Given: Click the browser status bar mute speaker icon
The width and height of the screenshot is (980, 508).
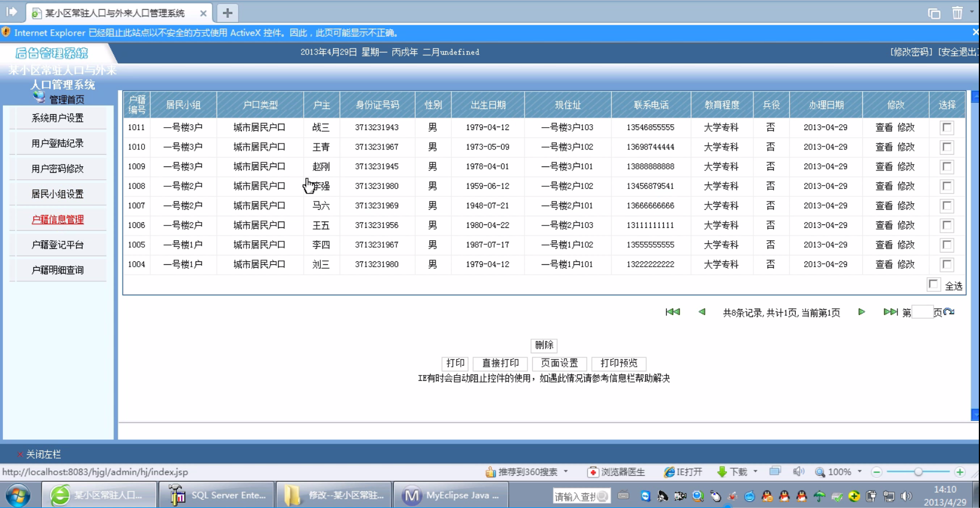Looking at the screenshot, I should pyautogui.click(x=799, y=471).
